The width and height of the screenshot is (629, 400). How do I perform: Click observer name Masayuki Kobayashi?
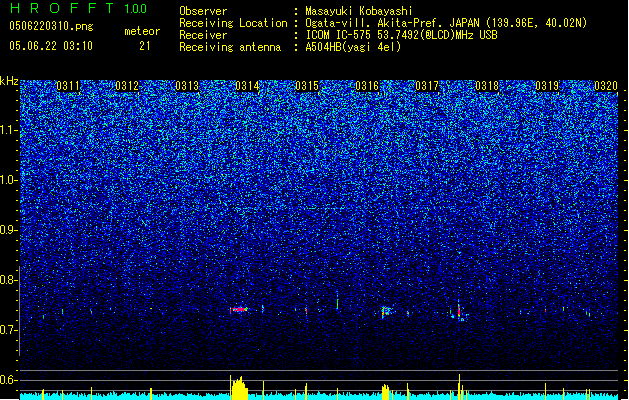click(x=359, y=11)
